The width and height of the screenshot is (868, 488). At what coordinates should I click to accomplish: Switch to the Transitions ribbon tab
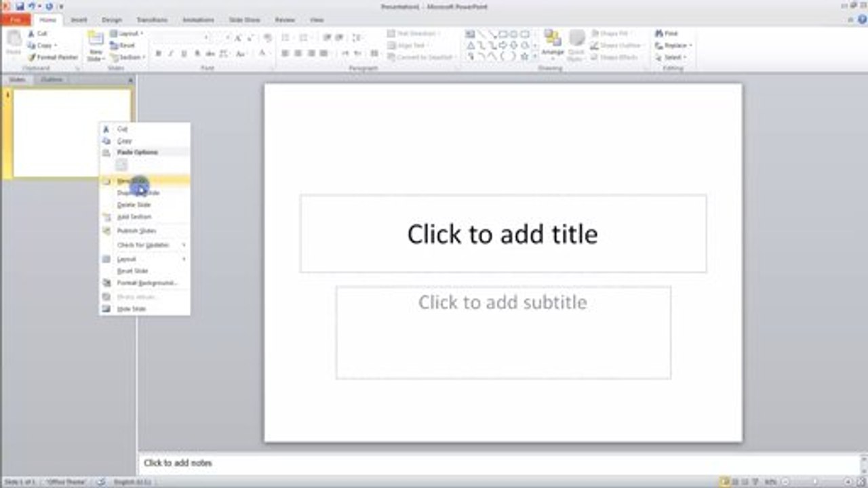152,20
